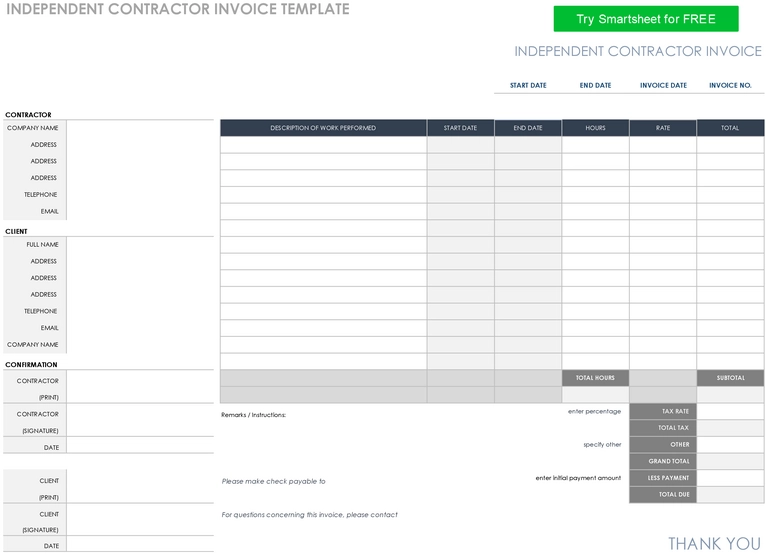Screen dimensions: 766x554
Task: Click the client FULL NAME input cell
Action: [140, 245]
